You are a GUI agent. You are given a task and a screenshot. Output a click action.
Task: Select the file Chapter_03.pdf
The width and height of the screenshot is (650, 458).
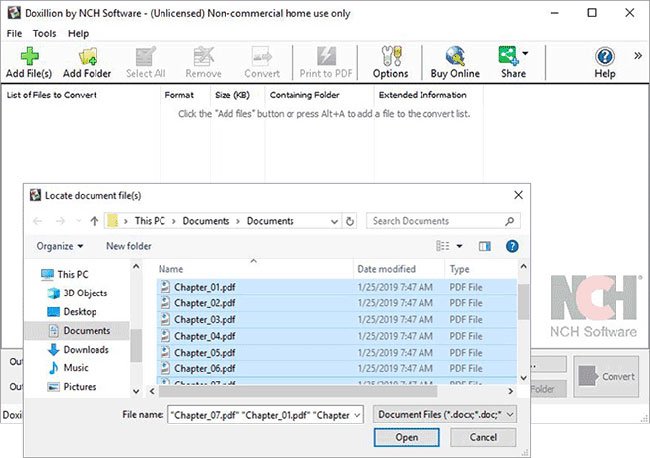337,320
